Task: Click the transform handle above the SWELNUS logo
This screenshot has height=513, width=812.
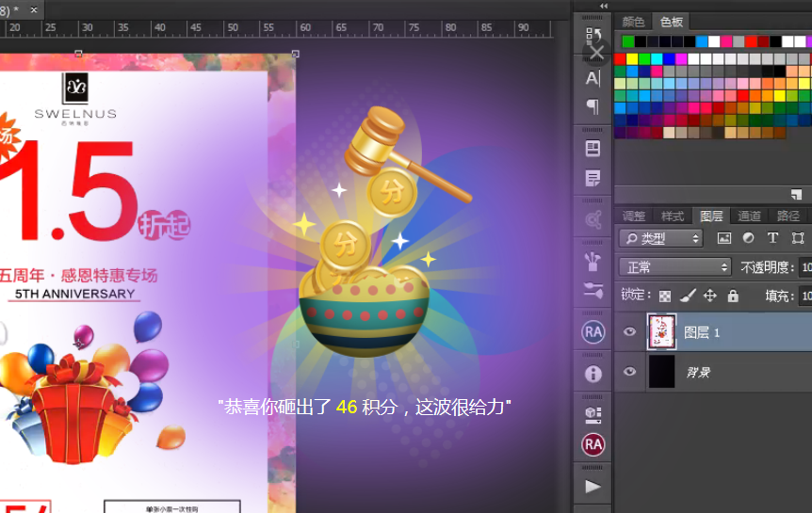Action: coord(78,54)
